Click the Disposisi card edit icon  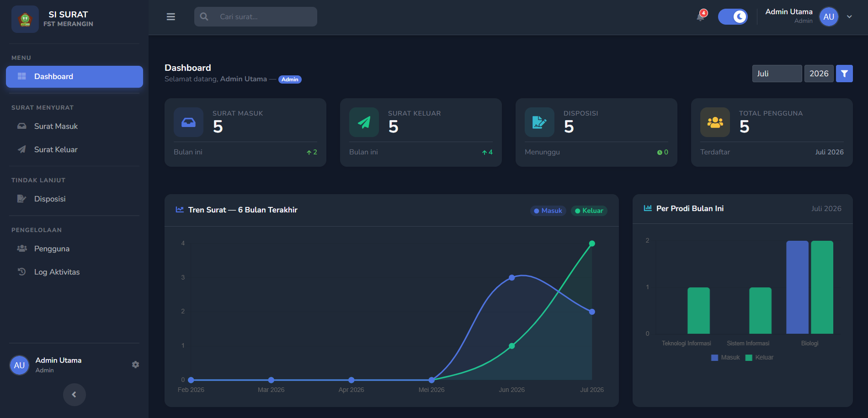539,122
